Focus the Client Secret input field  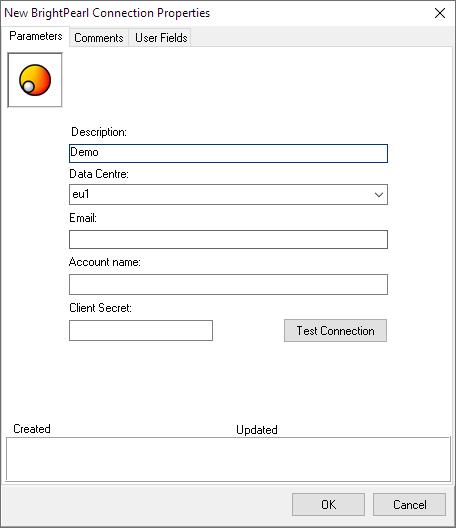click(x=141, y=331)
